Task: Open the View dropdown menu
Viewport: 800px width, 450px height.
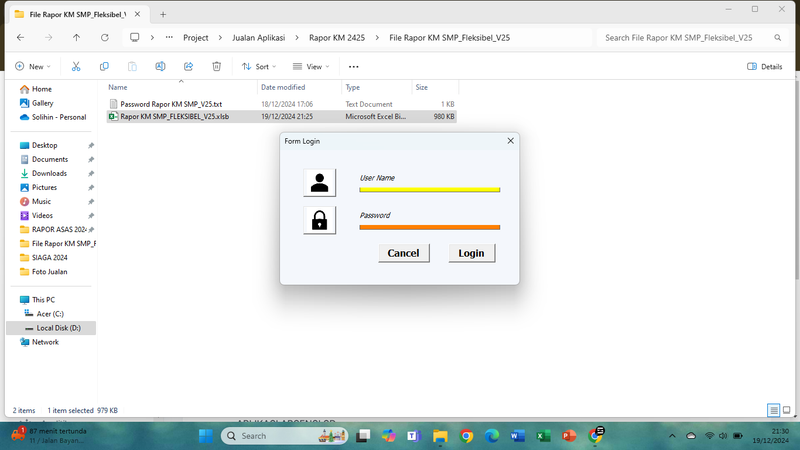Action: tap(311, 66)
